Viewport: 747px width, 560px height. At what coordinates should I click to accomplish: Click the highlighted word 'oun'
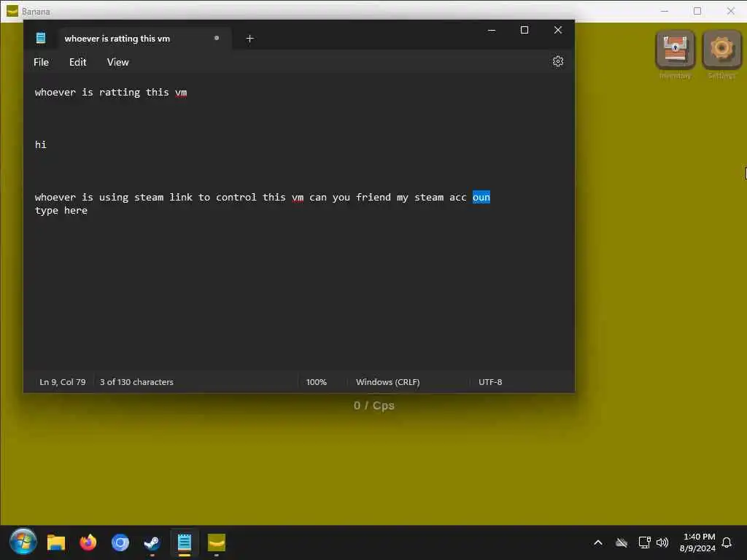tap(481, 197)
